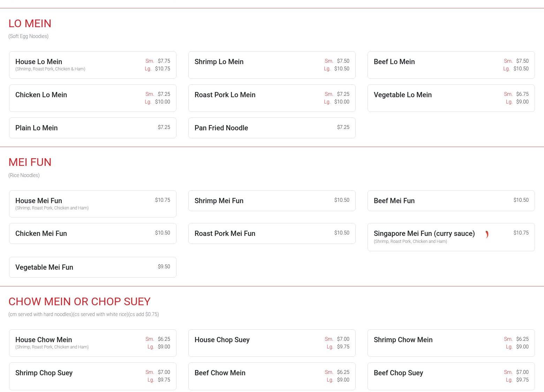Select the Vegetable Lo Mein item name
Viewport: 544px width, 392px height.
(x=403, y=95)
